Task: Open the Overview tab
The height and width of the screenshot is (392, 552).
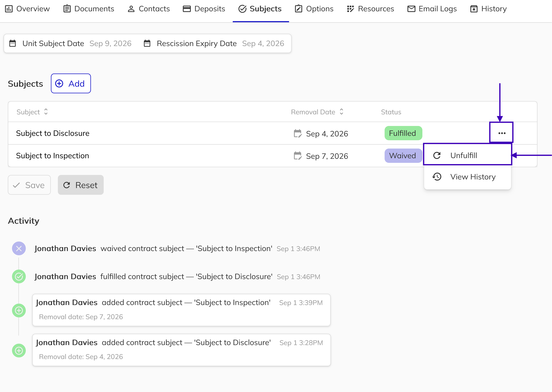Action: [27, 9]
